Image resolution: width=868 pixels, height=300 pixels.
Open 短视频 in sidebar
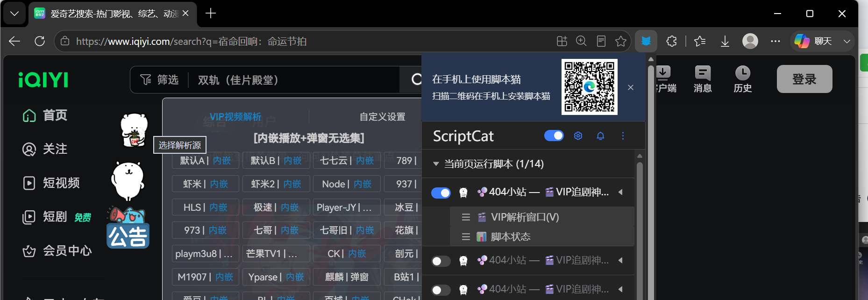[x=51, y=183]
